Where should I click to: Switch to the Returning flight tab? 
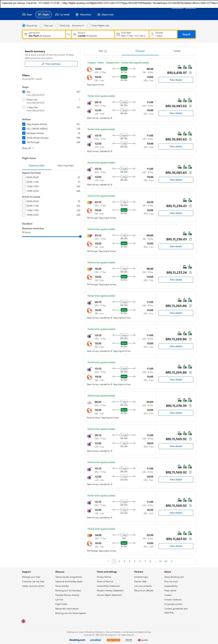65,166
